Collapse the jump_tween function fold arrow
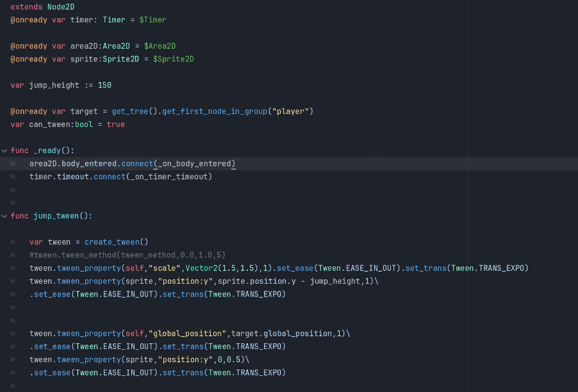This screenshot has height=392, width=578. click(4, 216)
